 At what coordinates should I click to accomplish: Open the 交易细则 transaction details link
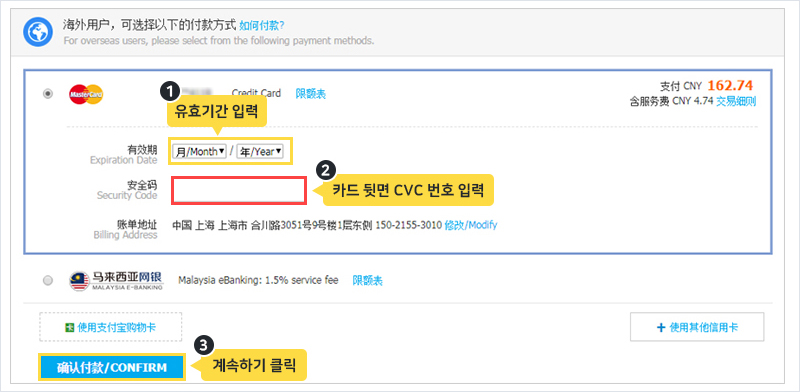click(736, 102)
